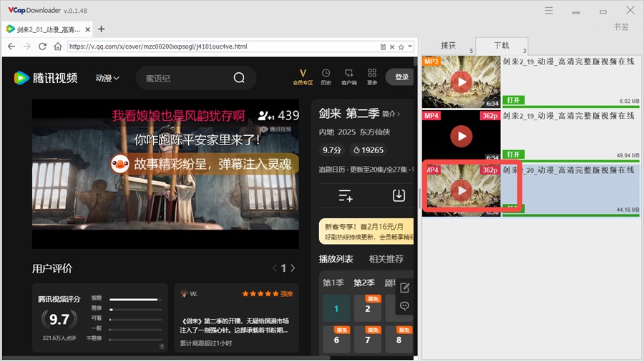Viewport: 644px width, 362px height.
Task: Play episode 8
Action: pos(399,340)
